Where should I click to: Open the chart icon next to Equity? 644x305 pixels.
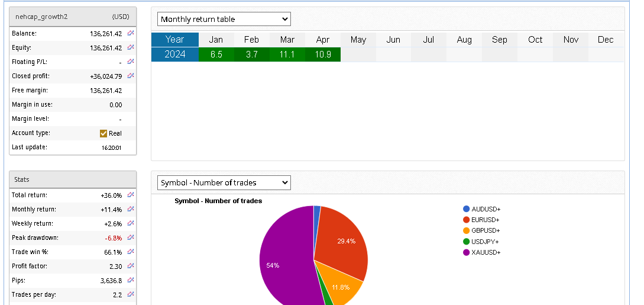[131, 47]
